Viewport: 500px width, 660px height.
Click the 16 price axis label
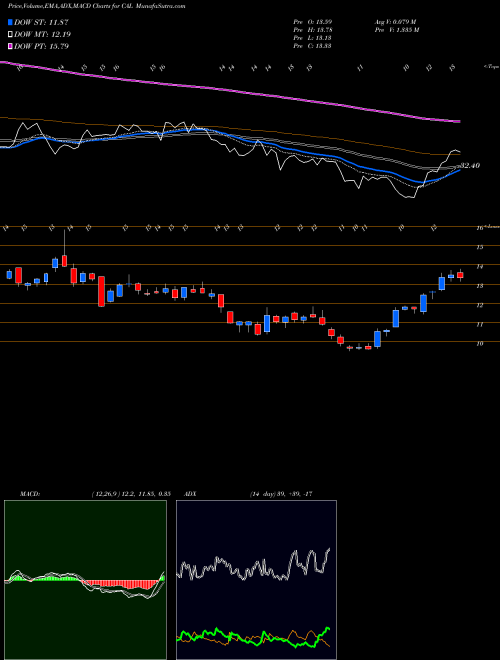(x=479, y=228)
